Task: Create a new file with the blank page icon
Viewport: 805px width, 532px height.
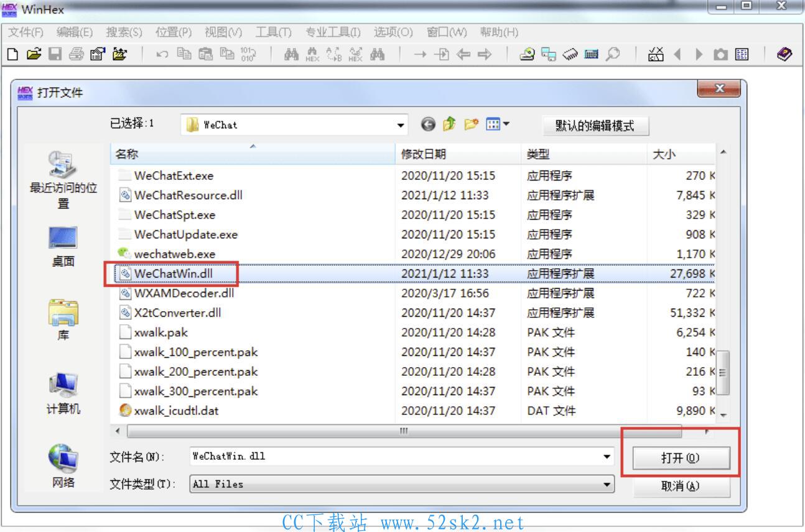Action: click(13, 55)
